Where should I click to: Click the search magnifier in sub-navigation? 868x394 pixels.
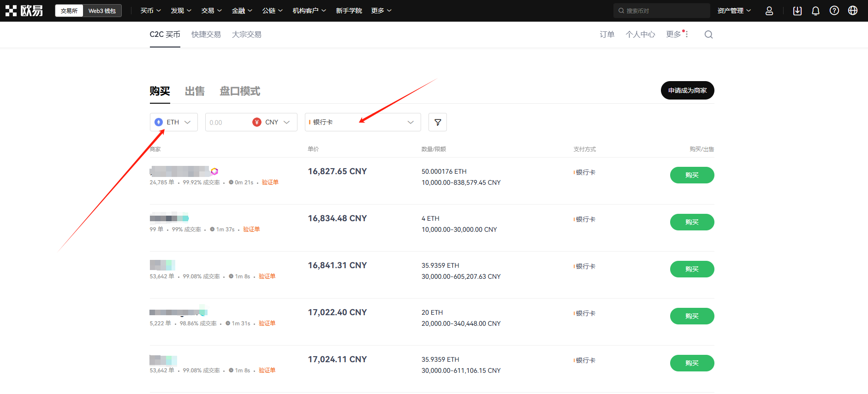(708, 35)
